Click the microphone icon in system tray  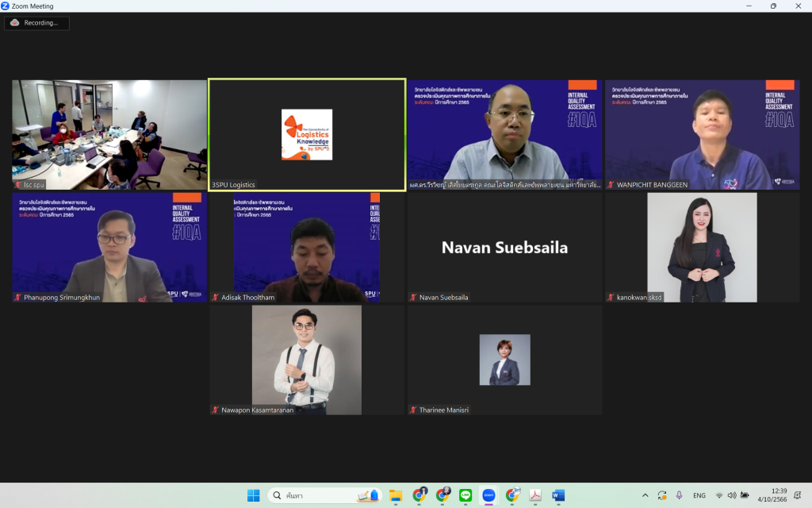pyautogui.click(x=679, y=495)
